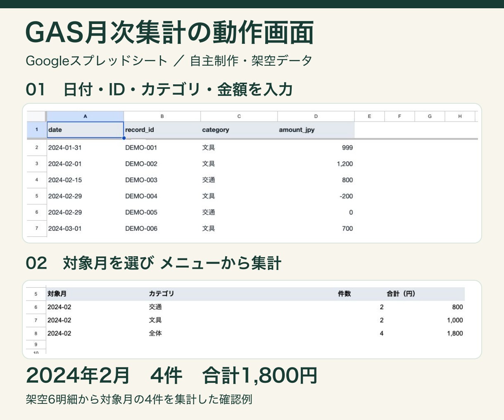Click cell with date 2024-02-15
This screenshot has height=420, width=504.
[x=85, y=180]
